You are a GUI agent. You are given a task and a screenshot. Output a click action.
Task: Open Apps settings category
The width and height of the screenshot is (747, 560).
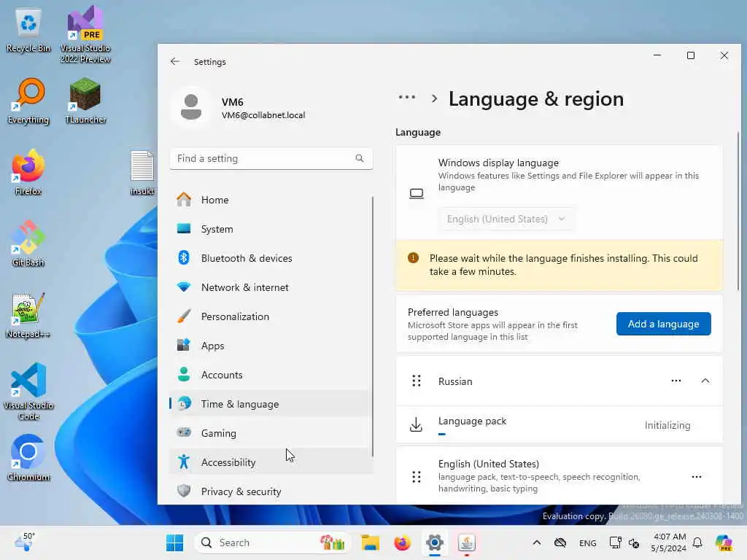[x=270, y=346]
